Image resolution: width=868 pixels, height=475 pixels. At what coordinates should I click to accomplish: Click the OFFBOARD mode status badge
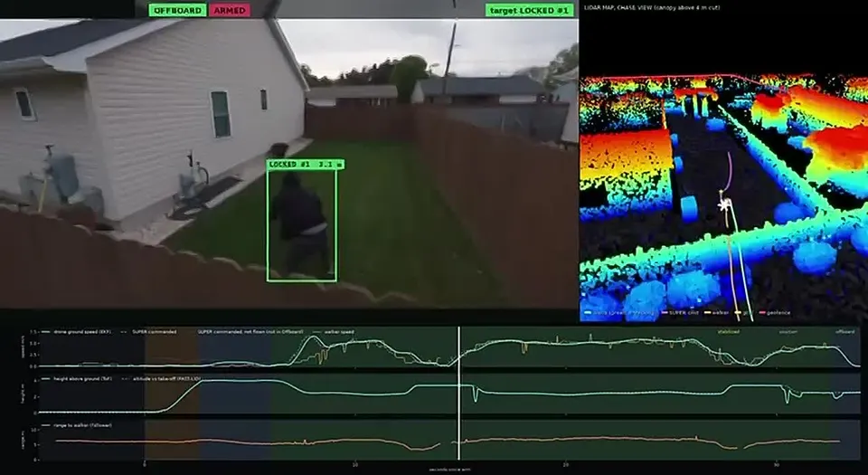(177, 10)
